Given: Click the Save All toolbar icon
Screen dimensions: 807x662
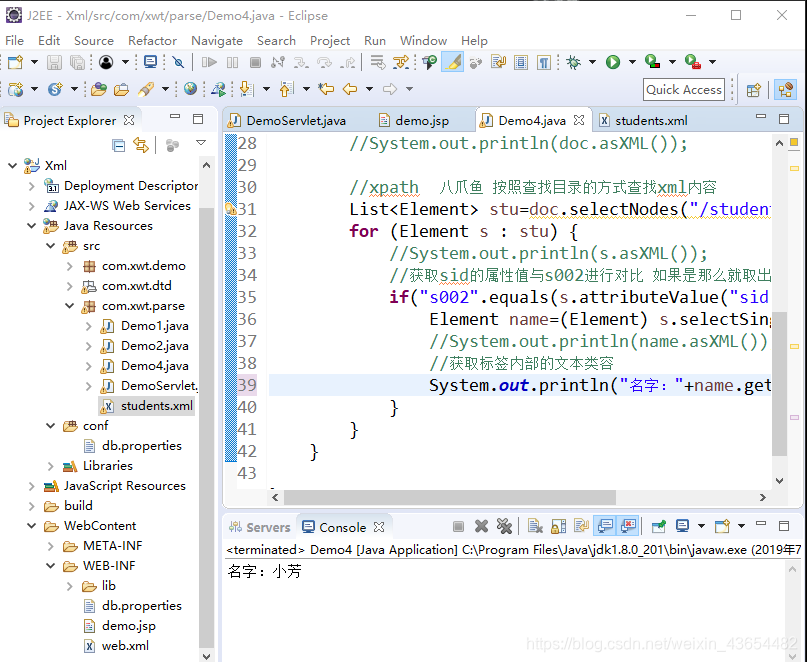Looking at the screenshot, I should pyautogui.click(x=77, y=62).
